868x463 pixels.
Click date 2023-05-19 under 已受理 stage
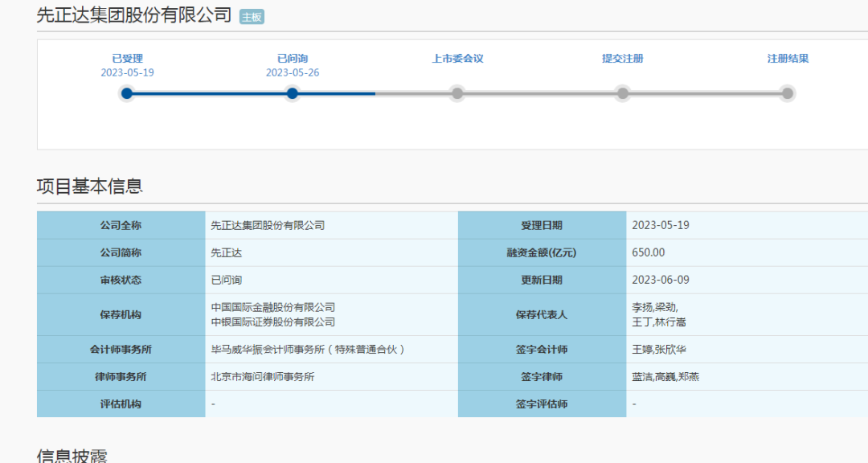127,72
